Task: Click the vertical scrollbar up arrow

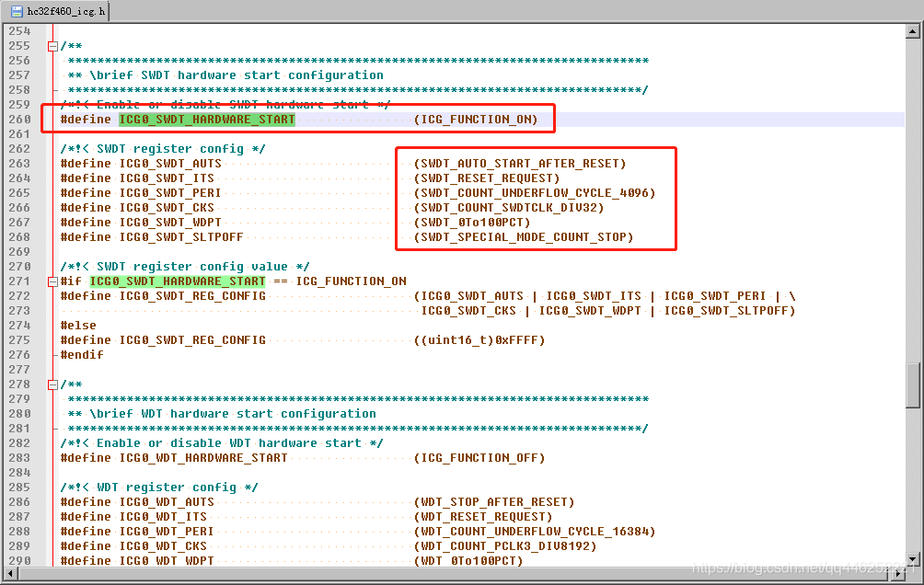Action: [913, 30]
